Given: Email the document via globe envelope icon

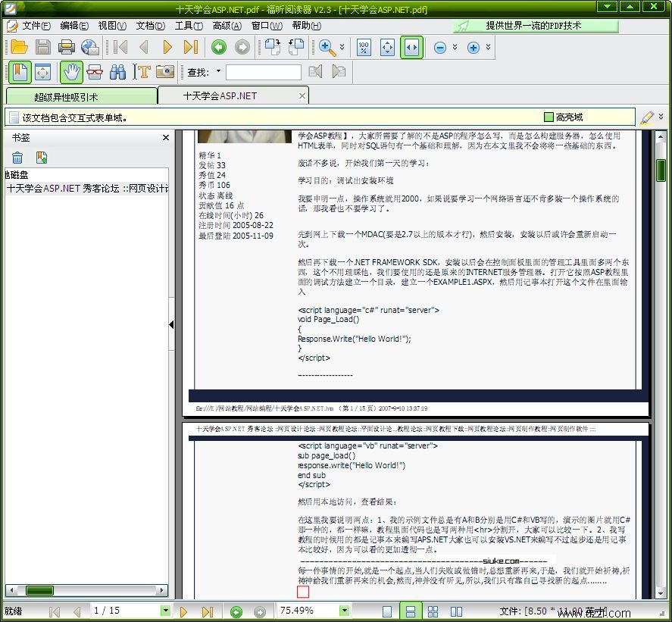Looking at the screenshot, I should 90,47.
